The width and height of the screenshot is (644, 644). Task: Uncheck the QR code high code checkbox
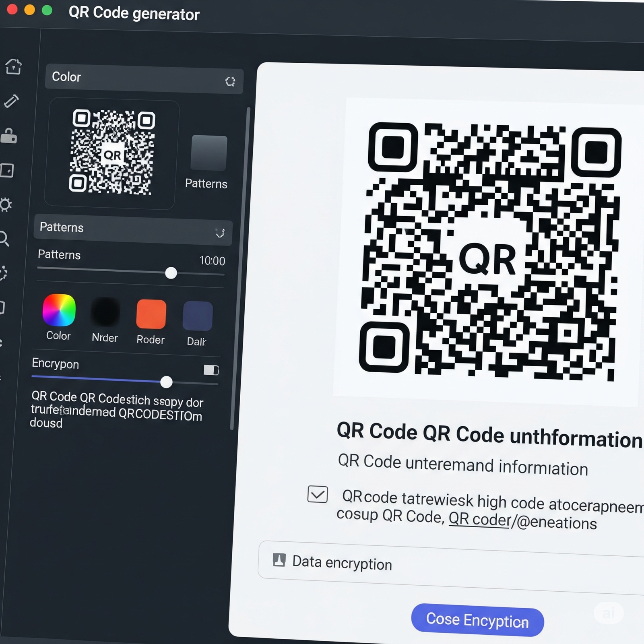tap(318, 494)
